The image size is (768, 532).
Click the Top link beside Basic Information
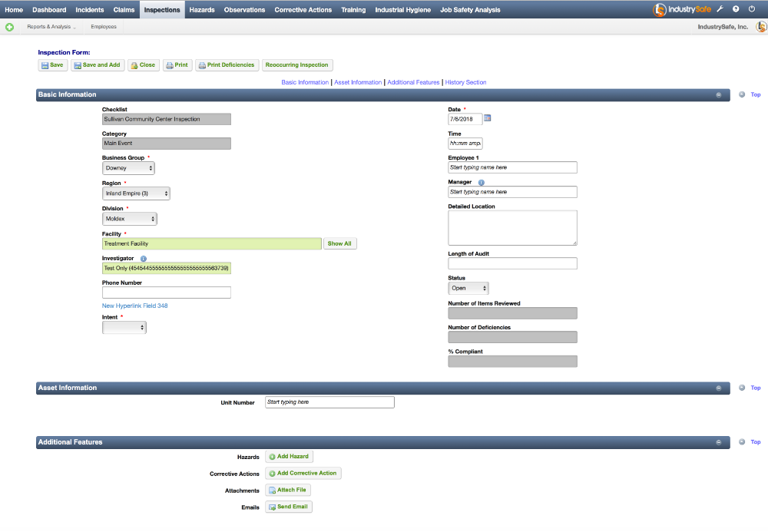[x=755, y=95]
